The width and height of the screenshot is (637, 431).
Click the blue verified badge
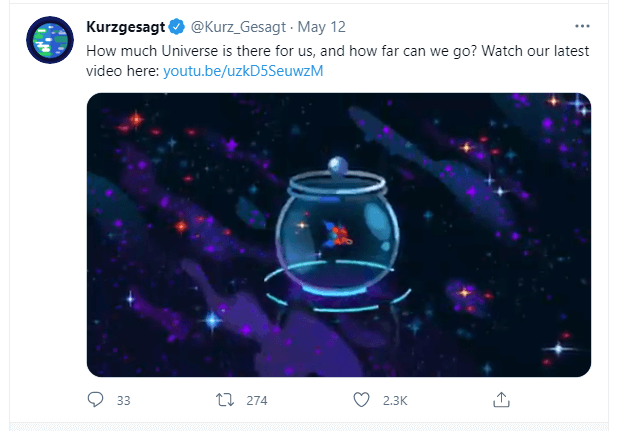[x=177, y=27]
